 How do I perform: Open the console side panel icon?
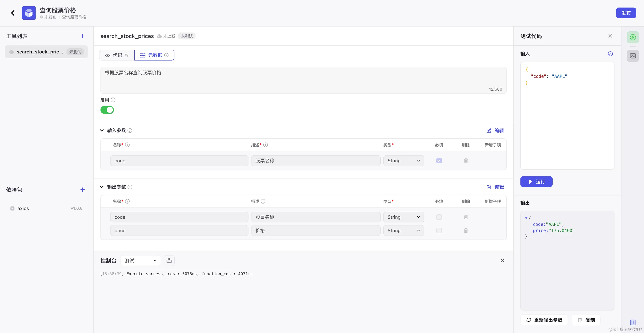(x=633, y=56)
